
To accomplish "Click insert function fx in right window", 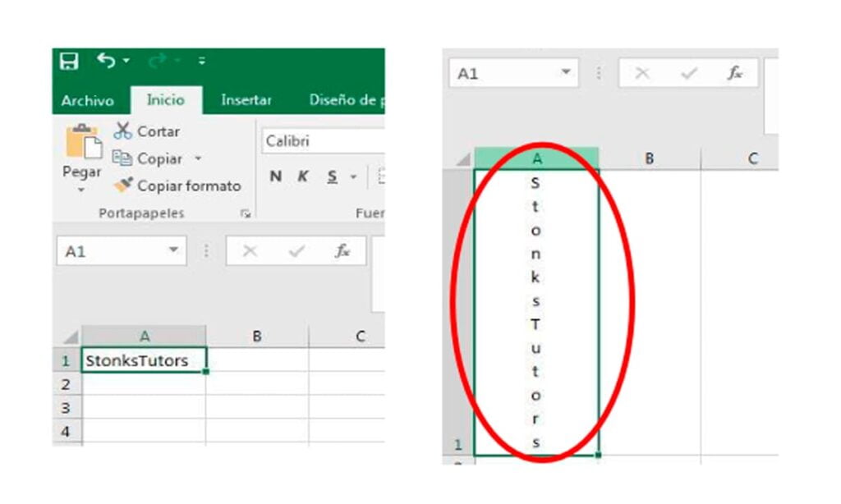I will pyautogui.click(x=735, y=73).
